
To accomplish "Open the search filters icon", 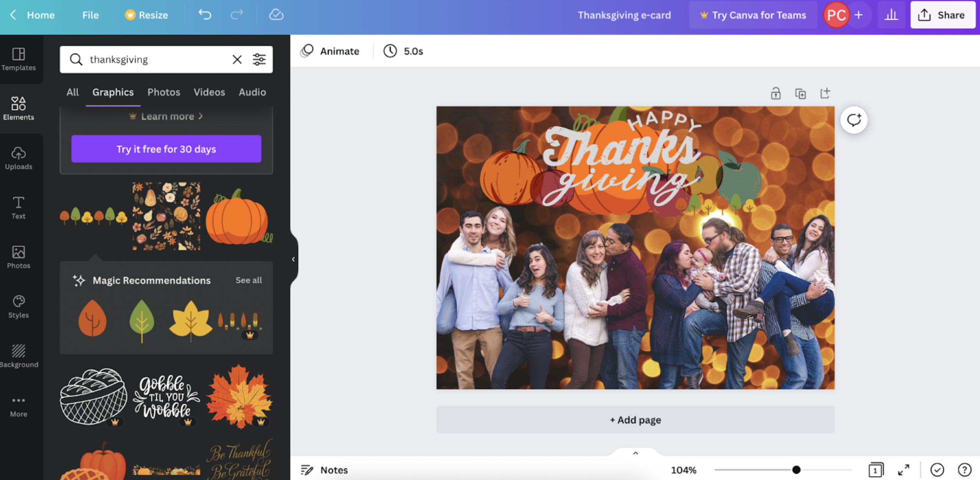I will 259,59.
